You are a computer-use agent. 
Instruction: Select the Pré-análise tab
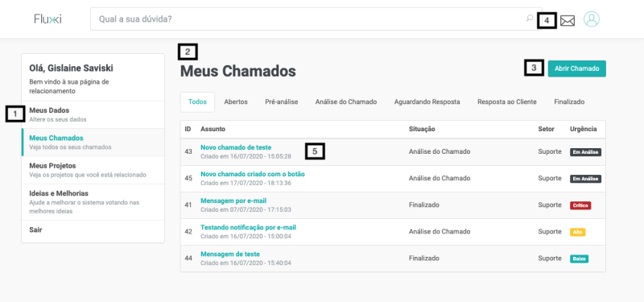click(x=281, y=102)
